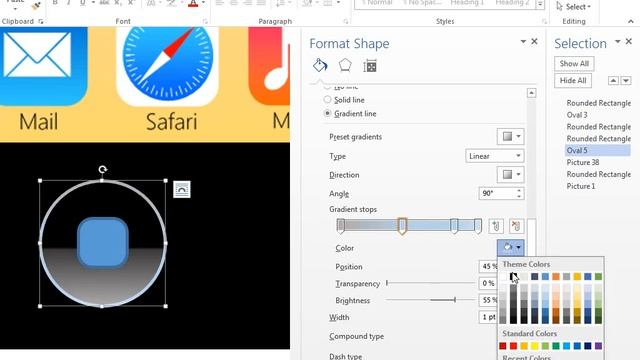Open the Preset gradients dropdown
This screenshot has height=360, width=640.
511,136
